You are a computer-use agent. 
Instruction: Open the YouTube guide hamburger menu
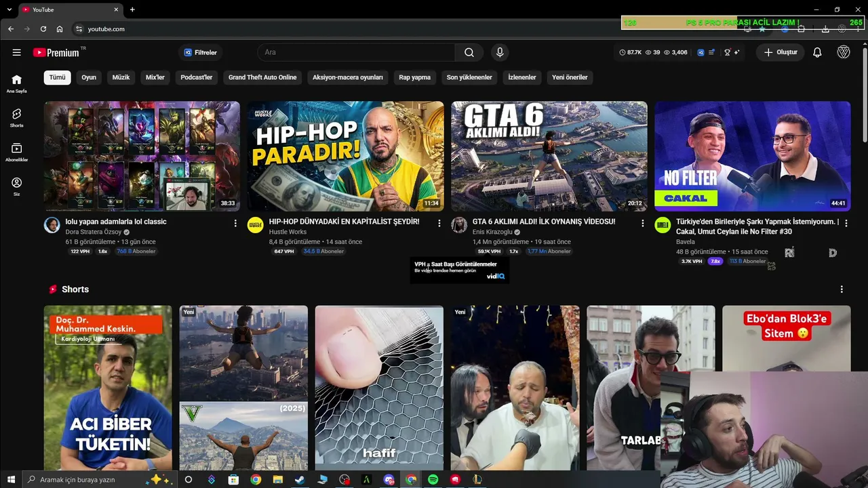(16, 52)
